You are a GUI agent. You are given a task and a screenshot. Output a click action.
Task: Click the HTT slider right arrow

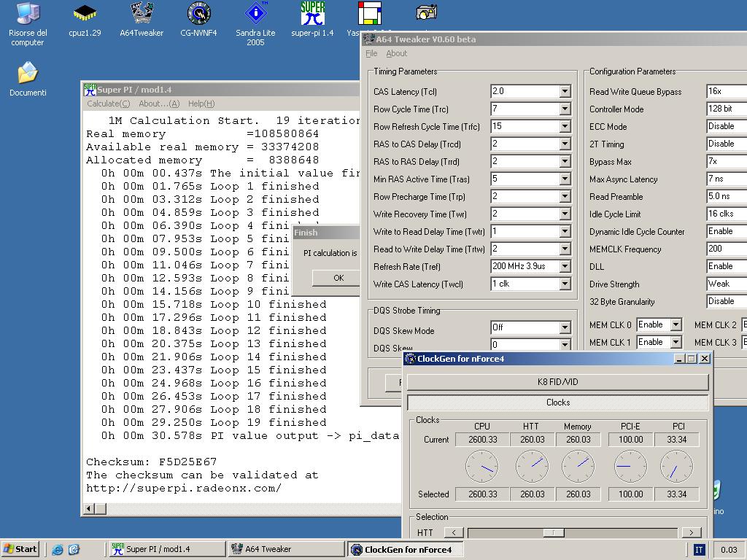click(692, 532)
